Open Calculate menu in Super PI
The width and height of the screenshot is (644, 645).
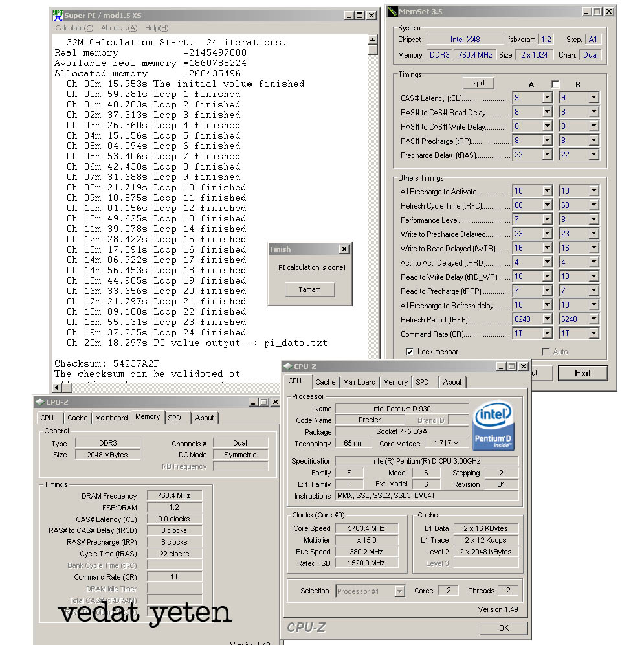tap(74, 28)
